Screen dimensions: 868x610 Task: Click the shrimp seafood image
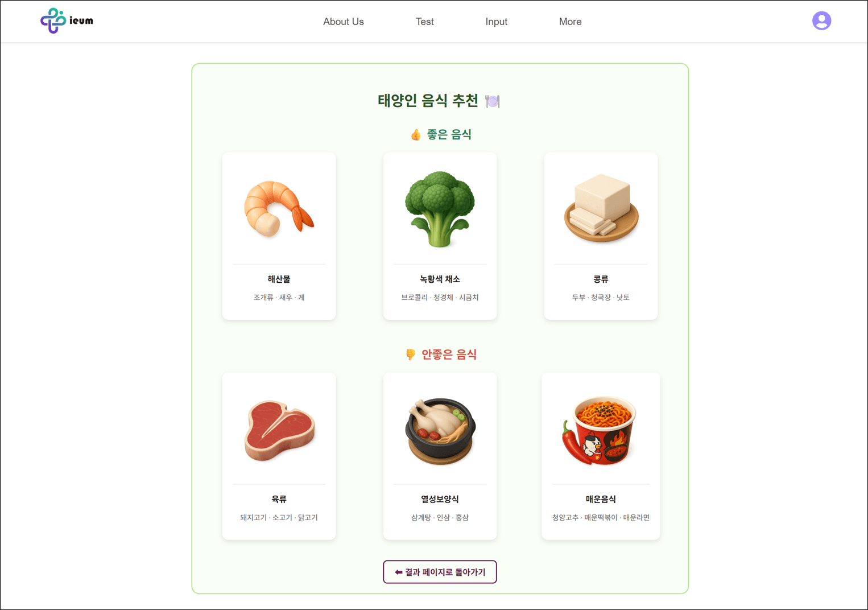(279, 209)
